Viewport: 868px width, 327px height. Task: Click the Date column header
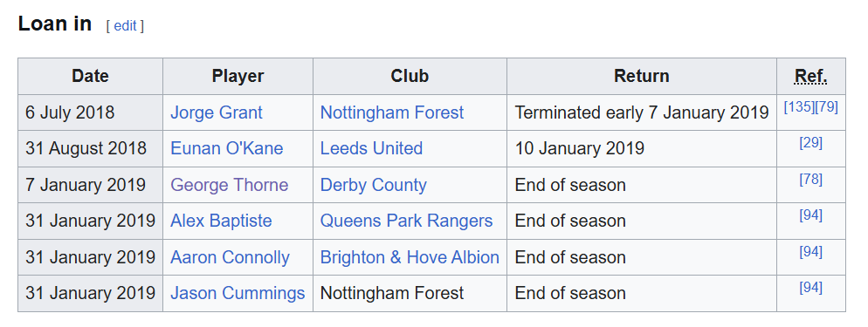coord(90,76)
